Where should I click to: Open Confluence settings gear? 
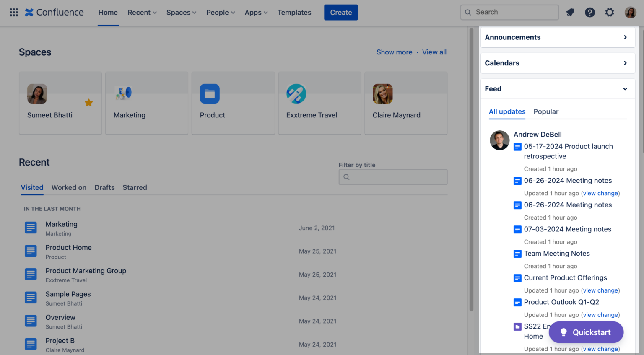[609, 12]
